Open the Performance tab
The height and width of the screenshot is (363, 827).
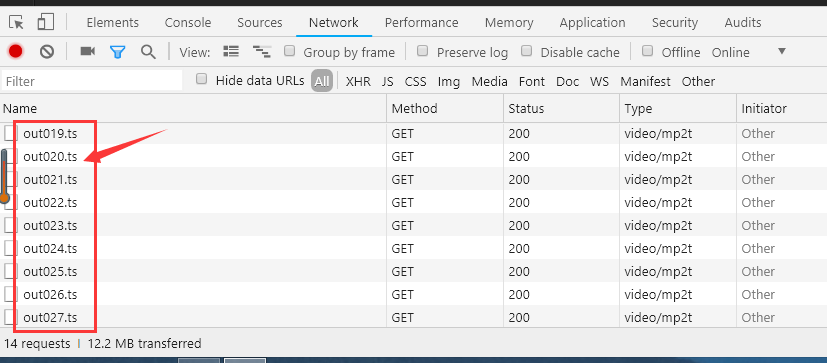click(x=421, y=23)
